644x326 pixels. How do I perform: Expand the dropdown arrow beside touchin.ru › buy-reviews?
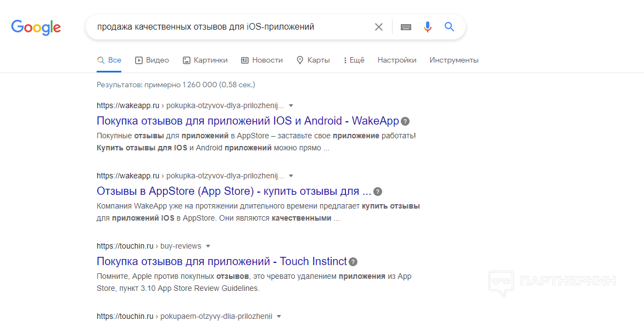[x=208, y=246]
